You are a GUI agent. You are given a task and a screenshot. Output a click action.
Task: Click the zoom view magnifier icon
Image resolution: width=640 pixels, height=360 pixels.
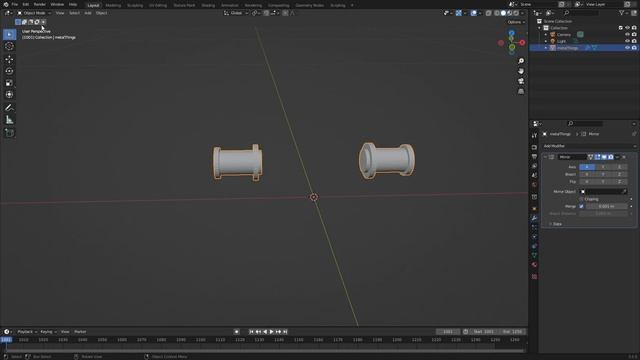521,61
